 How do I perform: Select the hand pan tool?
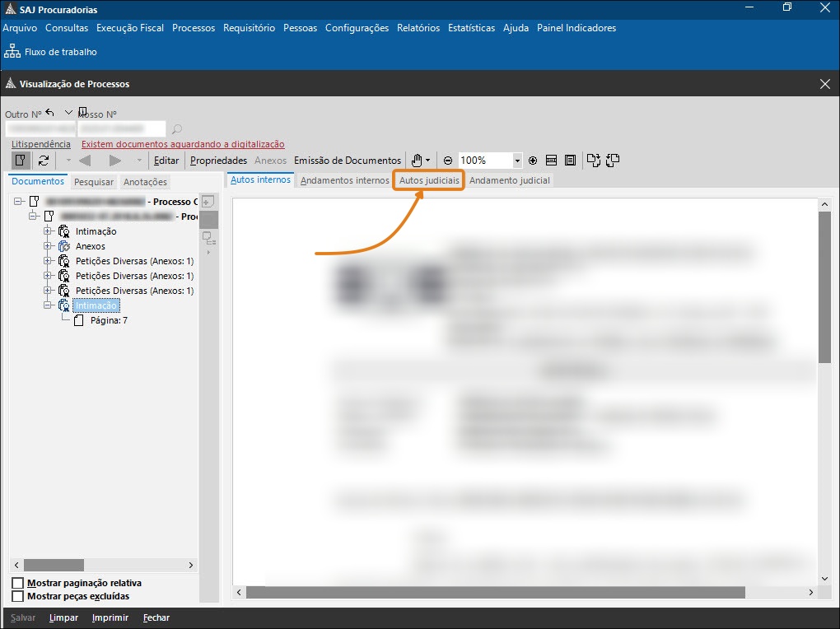[x=418, y=161]
